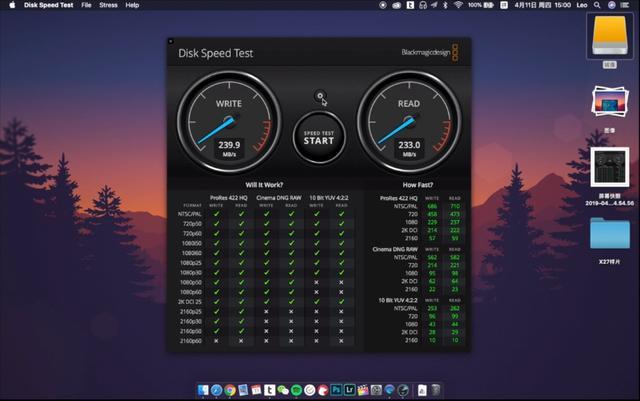
Task: Click the READ speed gauge
Action: click(x=409, y=122)
